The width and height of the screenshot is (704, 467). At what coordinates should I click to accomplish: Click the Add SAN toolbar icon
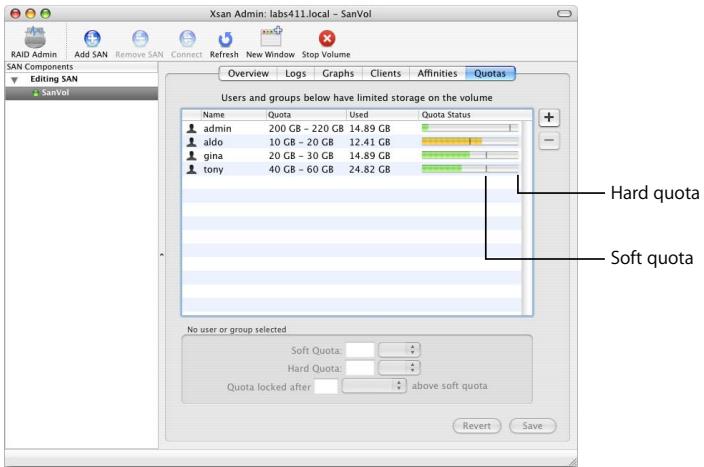[x=92, y=39]
